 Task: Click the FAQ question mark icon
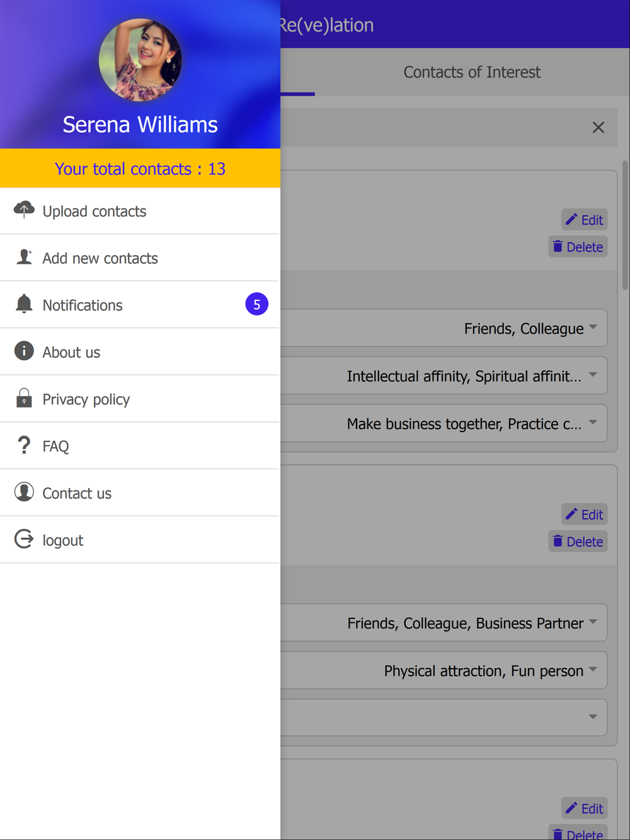tap(24, 445)
